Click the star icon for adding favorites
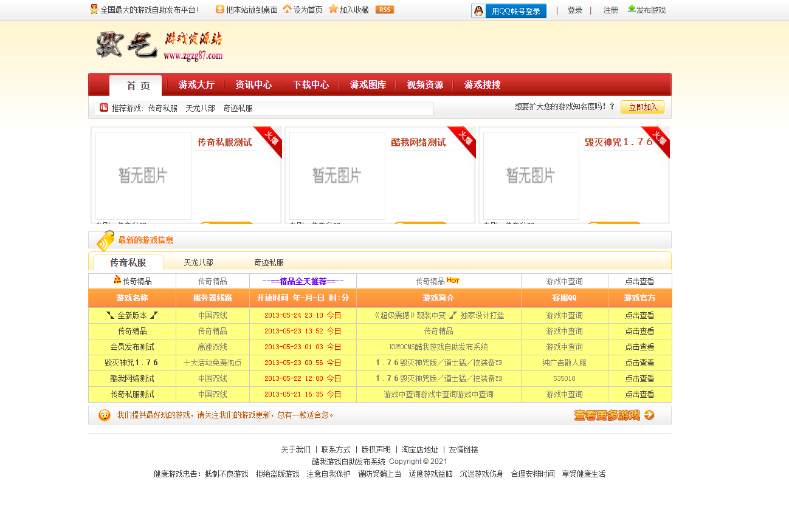This screenshot has height=532, width=789. click(333, 9)
